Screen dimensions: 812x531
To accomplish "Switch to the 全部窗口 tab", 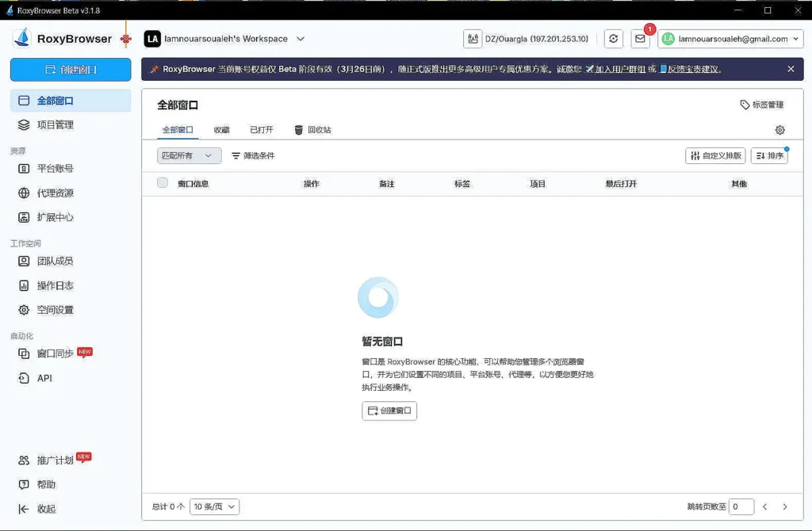I will pos(178,130).
